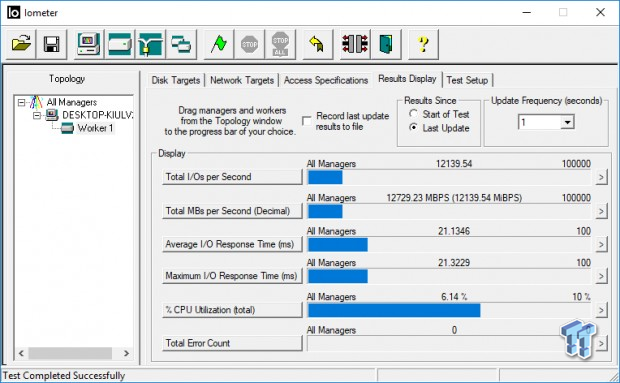The width and height of the screenshot is (620, 383).
Task: Select All Managers tree node
Action: pos(71,102)
